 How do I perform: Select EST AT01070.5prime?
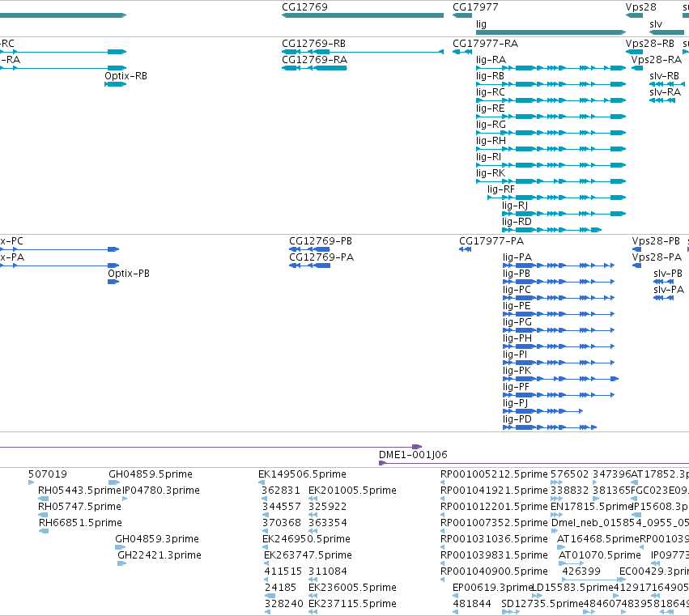click(600, 555)
